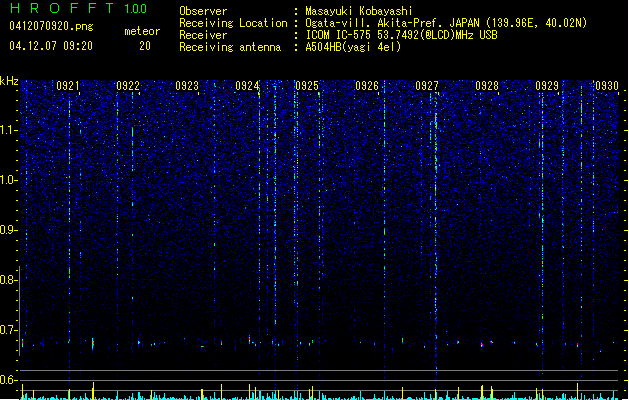Click the 0.6 frequency axis label
This screenshot has height=400, width=629.
[7, 380]
